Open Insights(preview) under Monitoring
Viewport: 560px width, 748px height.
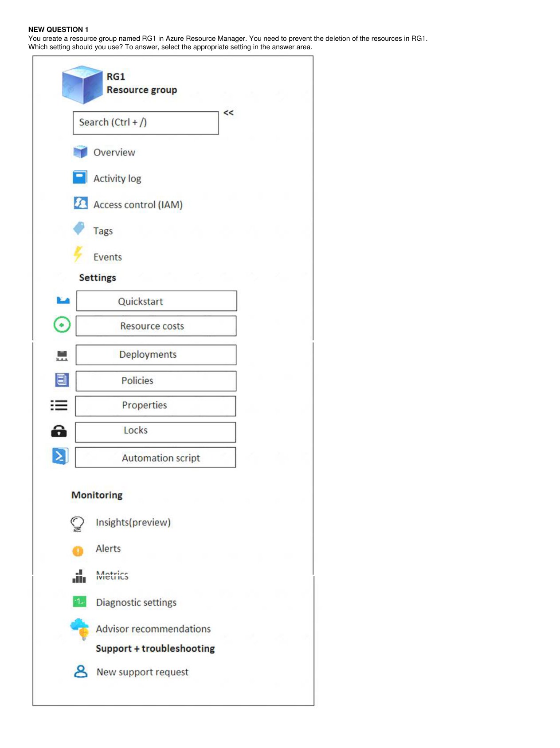pyautogui.click(x=133, y=522)
